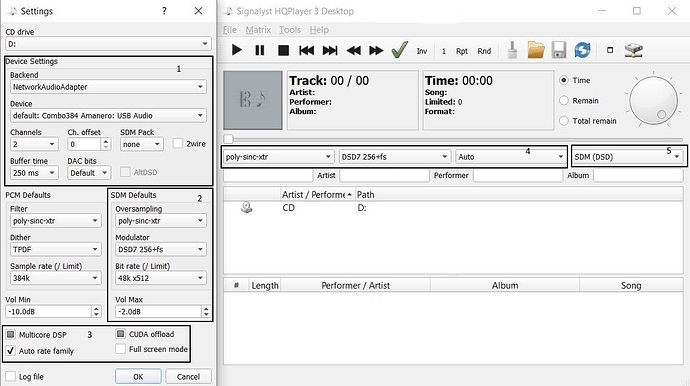Select the Remain radio button

(x=564, y=100)
